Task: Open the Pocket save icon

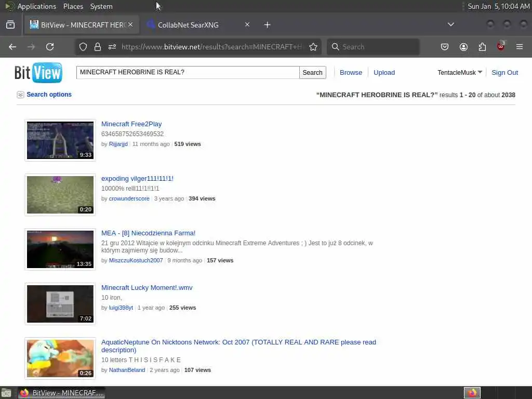Action: click(445, 47)
